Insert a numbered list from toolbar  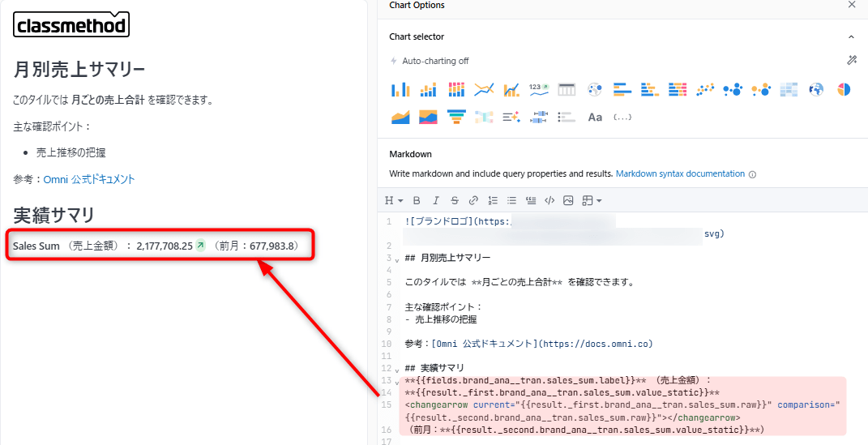pyautogui.click(x=493, y=200)
